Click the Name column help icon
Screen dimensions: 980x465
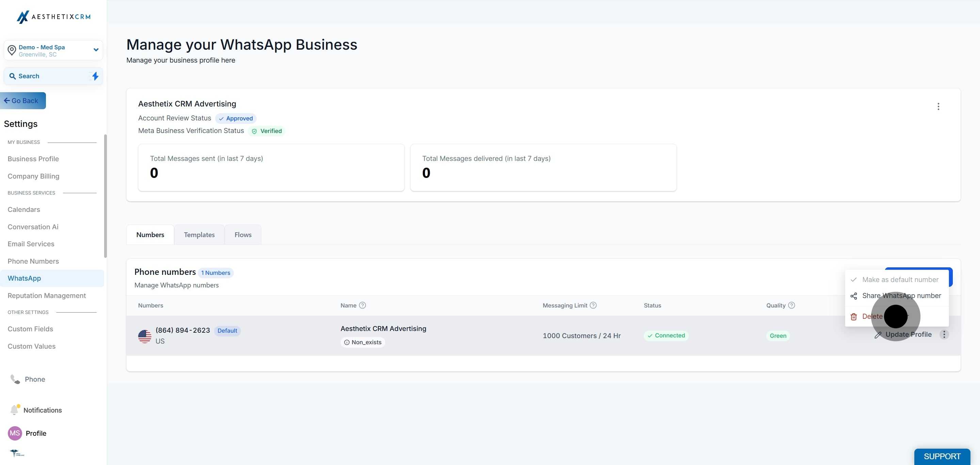[x=362, y=305]
